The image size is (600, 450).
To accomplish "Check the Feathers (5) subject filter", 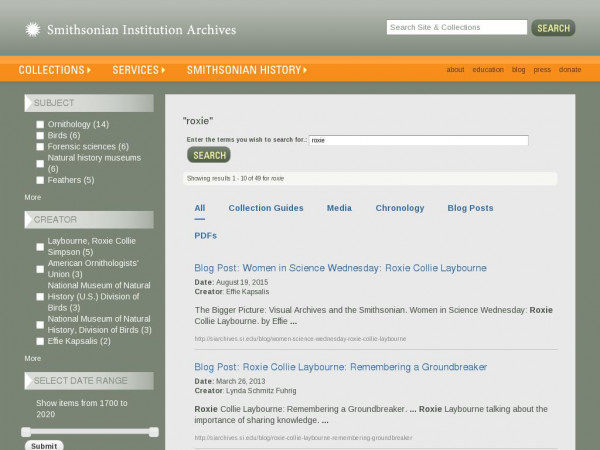I will coord(40,180).
